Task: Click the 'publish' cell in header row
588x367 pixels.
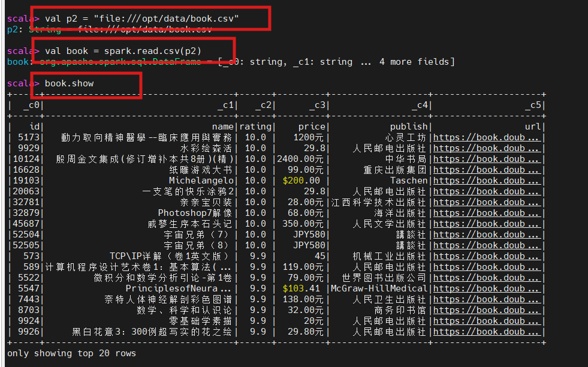Action: [409, 127]
